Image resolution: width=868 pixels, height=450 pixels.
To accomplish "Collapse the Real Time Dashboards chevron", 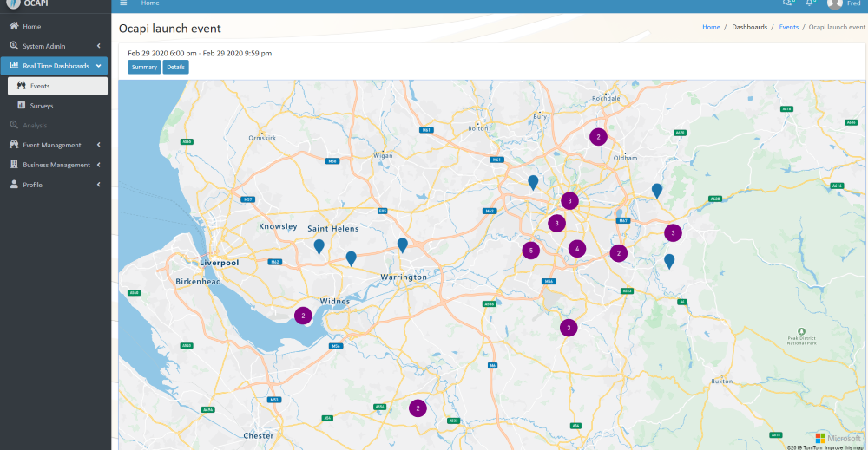I will coord(99,66).
